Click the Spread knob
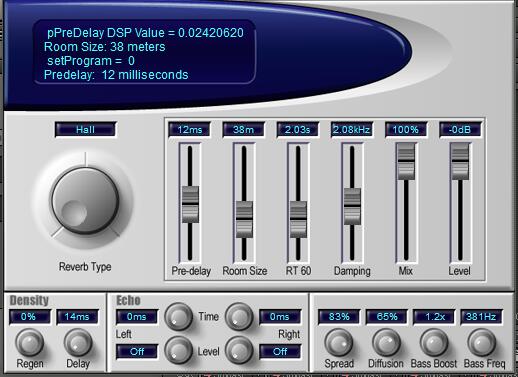 (339, 343)
